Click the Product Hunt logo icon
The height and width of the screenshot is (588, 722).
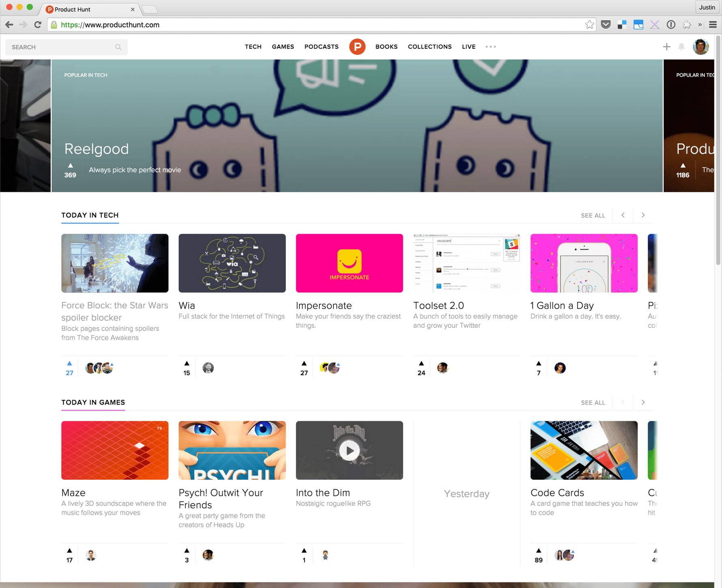[357, 47]
